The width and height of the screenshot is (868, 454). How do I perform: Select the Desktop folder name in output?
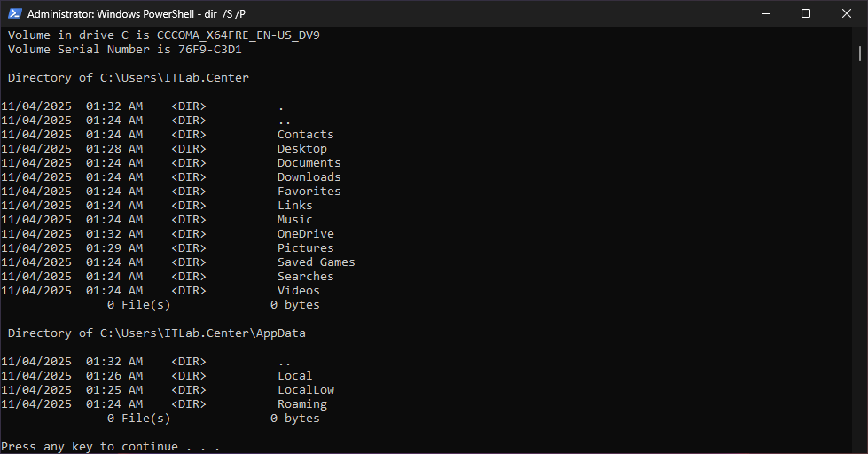pos(301,149)
